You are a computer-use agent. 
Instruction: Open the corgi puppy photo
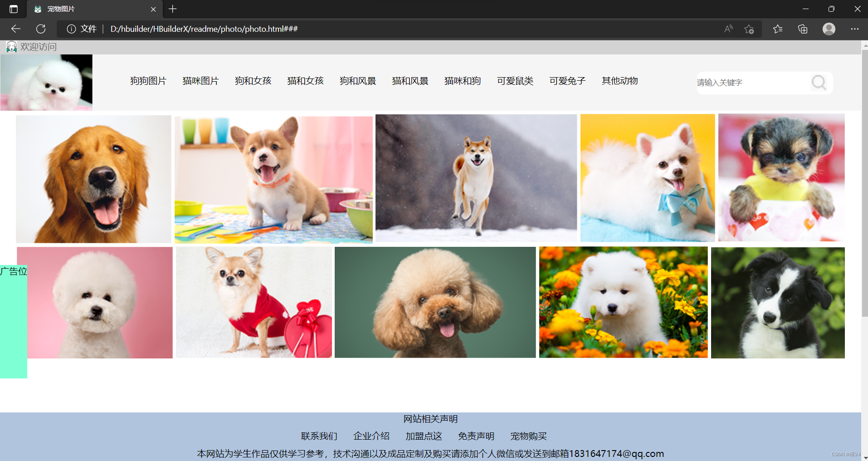(x=273, y=180)
